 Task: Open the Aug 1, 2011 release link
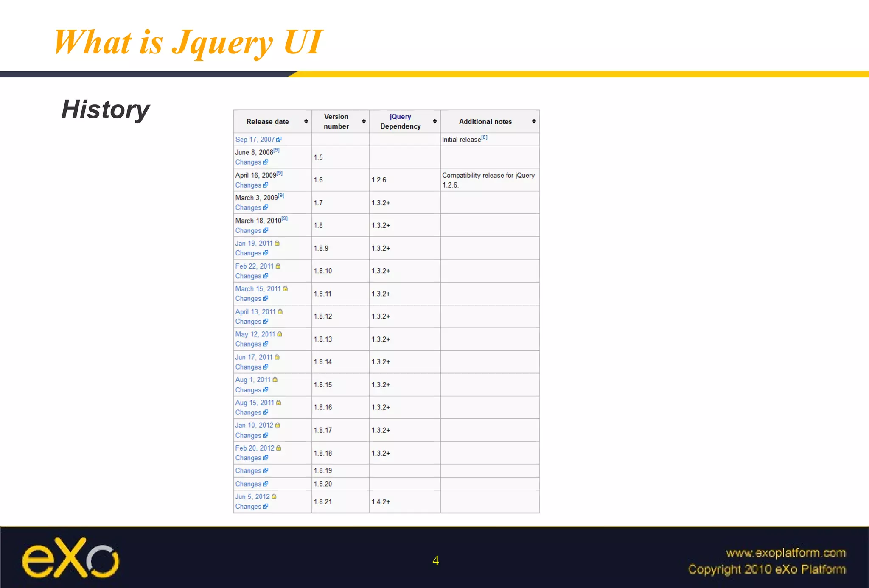tap(253, 379)
